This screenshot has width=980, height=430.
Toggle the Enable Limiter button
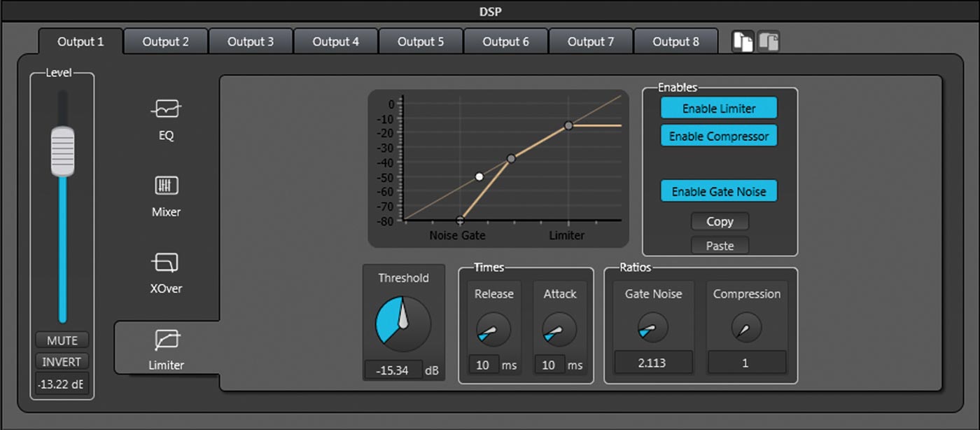719,109
